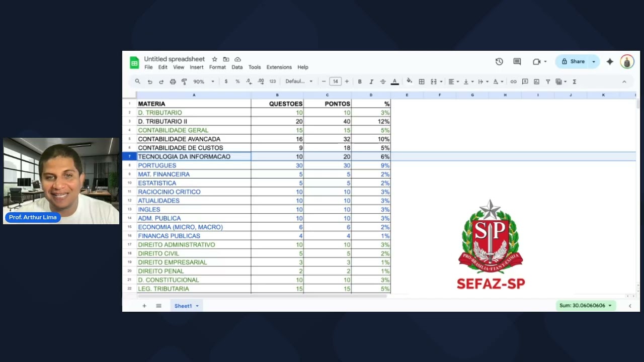The width and height of the screenshot is (644, 362).
Task: Open the Edit menu
Action: 163,67
